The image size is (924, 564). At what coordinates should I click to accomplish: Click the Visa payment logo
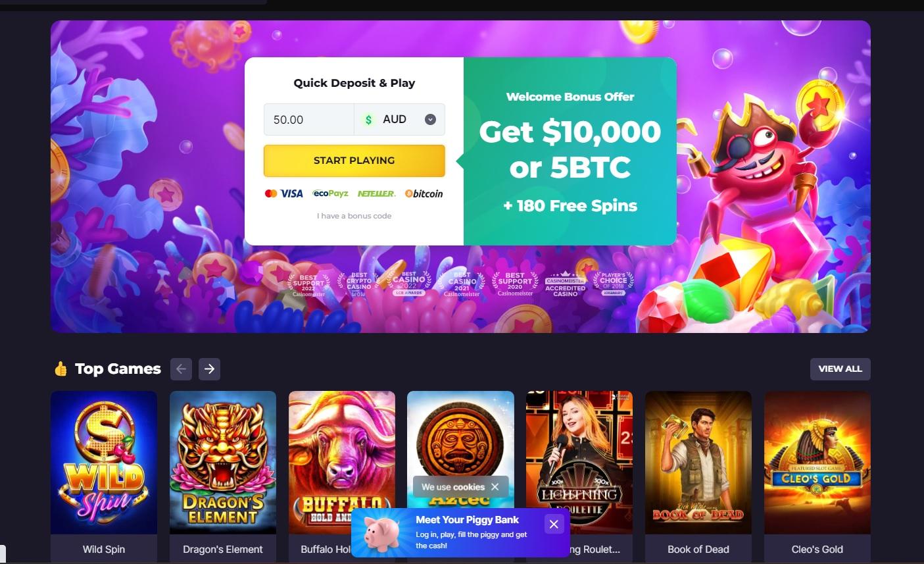click(x=283, y=193)
